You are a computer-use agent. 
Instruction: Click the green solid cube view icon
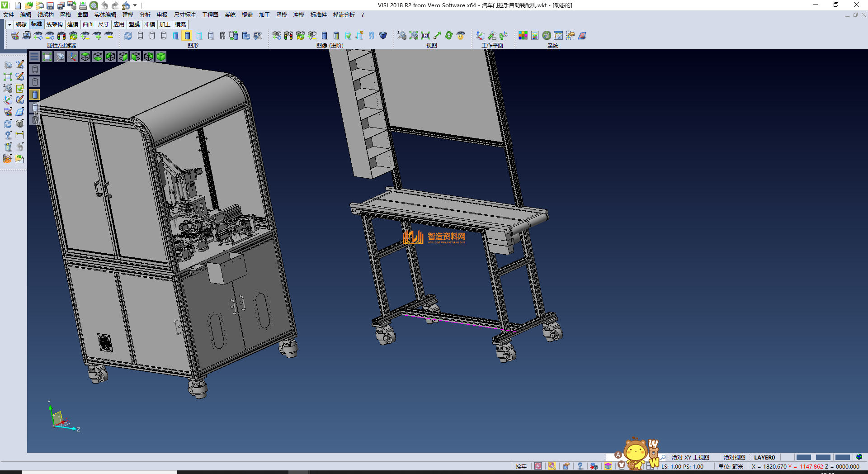point(161,57)
